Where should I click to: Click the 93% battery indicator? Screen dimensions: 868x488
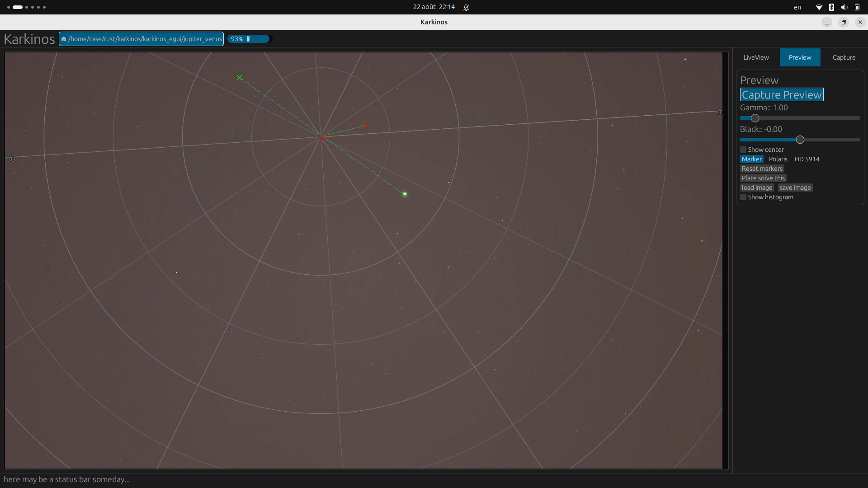[249, 39]
